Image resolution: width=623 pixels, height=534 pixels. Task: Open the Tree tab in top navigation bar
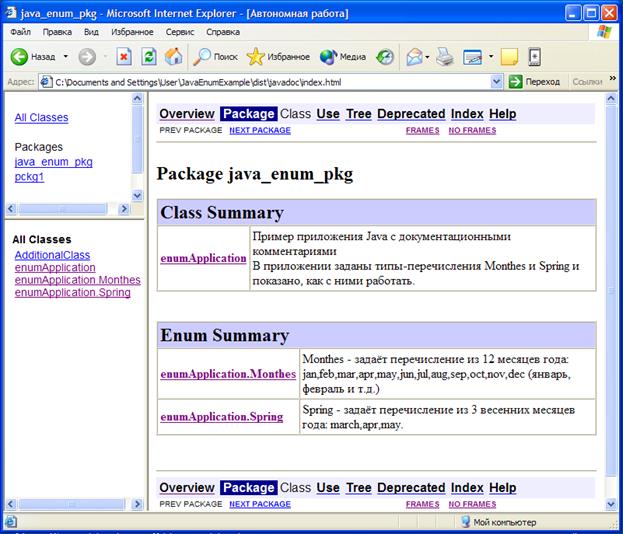[x=358, y=114]
